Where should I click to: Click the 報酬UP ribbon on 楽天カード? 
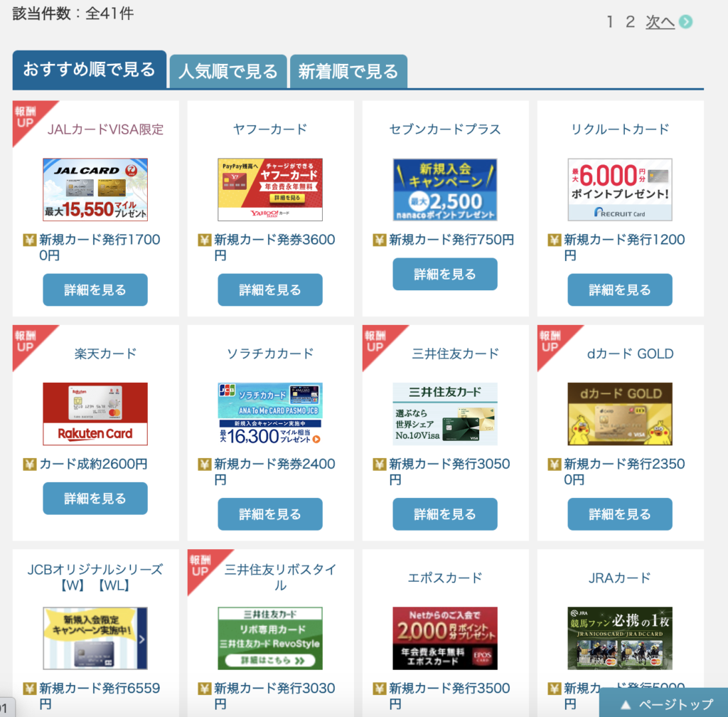click(x=26, y=341)
